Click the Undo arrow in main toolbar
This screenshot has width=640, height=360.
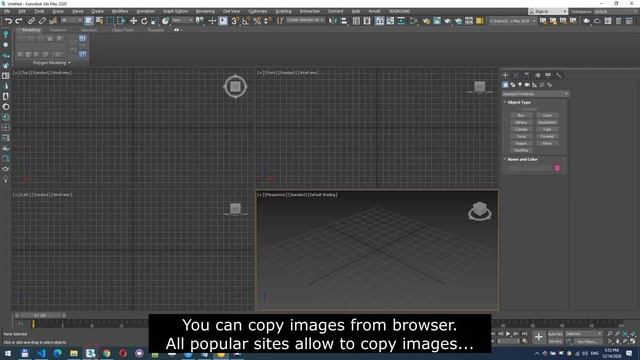coord(8,21)
